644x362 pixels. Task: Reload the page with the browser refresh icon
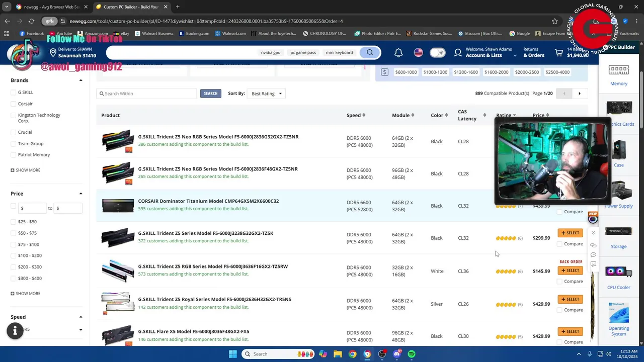[x=31, y=21]
